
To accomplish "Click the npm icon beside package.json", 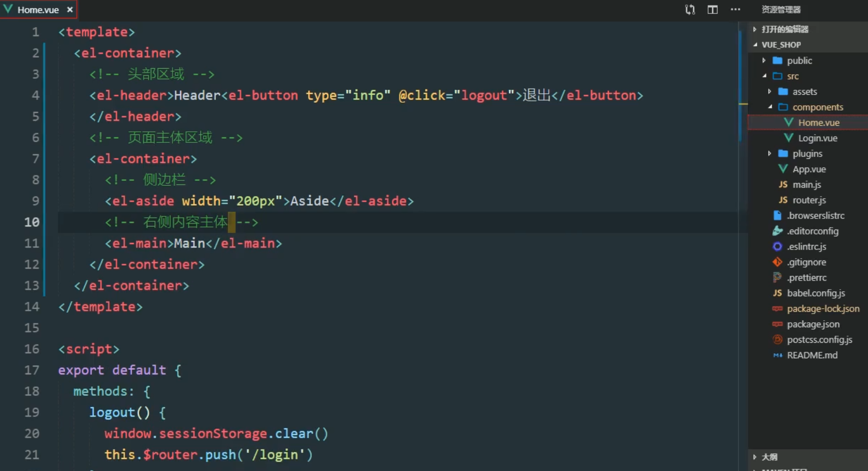I will click(777, 324).
